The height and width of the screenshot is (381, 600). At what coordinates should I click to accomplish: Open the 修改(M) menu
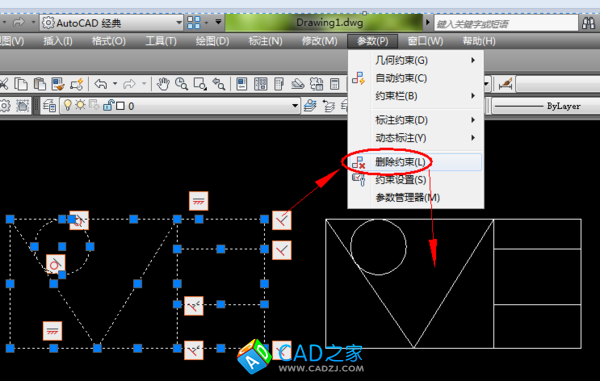[320, 41]
